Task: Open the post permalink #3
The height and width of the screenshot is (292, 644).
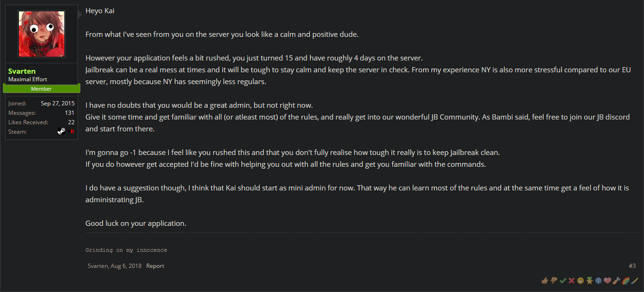Action: [x=632, y=266]
